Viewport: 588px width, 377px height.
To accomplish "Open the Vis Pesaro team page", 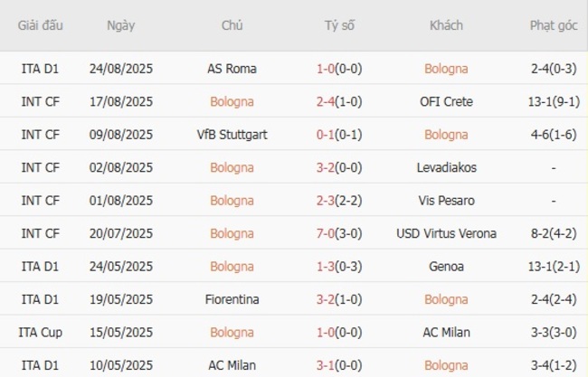I will [445, 201].
